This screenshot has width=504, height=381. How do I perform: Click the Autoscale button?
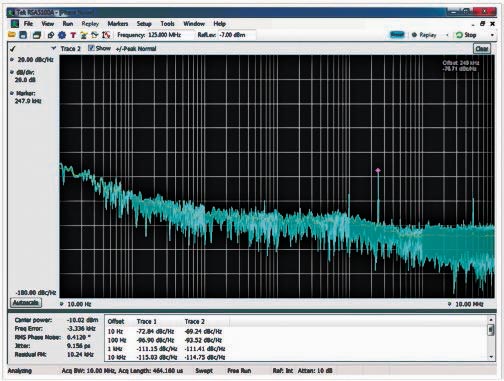click(26, 303)
